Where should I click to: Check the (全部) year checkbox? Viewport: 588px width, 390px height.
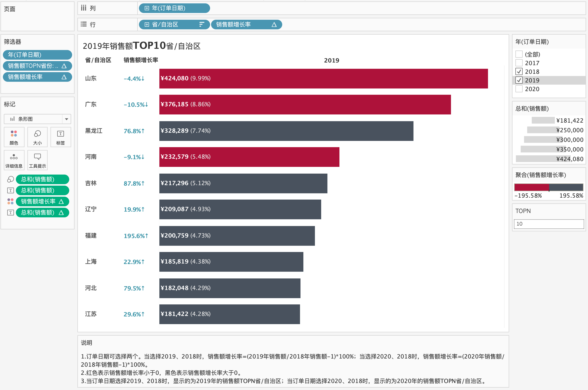[519, 54]
